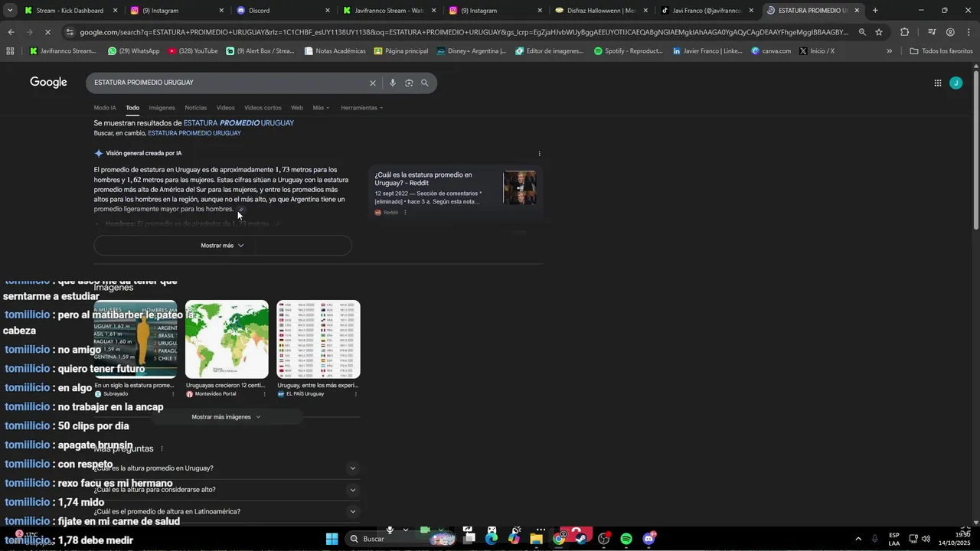Screen dimensions: 980x551
Task: Open the canva.com bookmark
Action: point(771,51)
